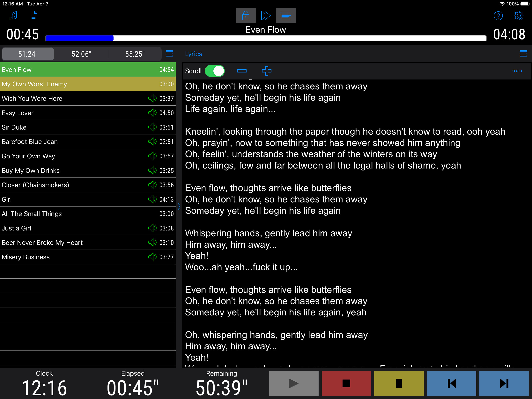Select Misery Business song
The height and width of the screenshot is (399, 532).
tap(88, 257)
